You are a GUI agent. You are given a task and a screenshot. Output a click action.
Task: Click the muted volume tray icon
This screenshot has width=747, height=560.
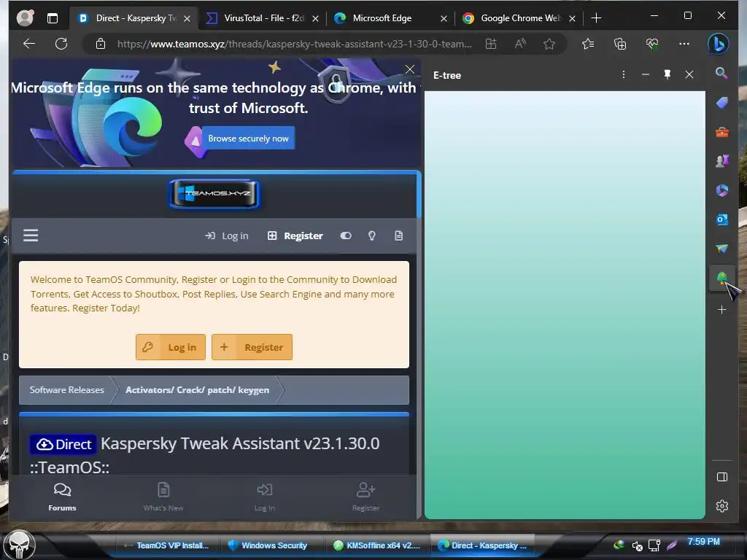pos(637,545)
